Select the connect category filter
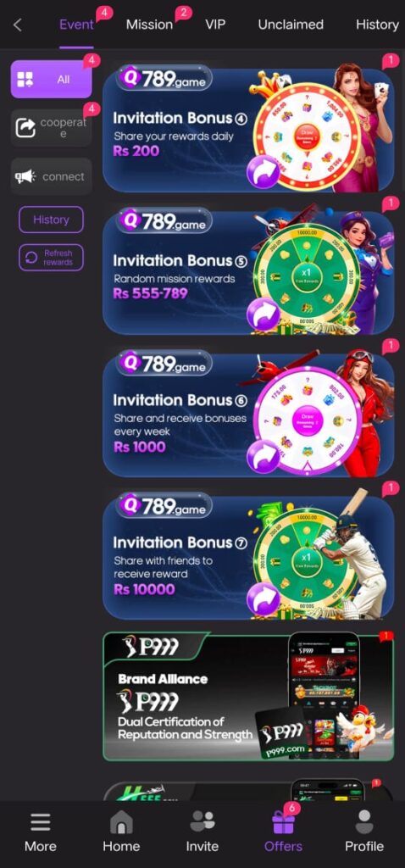The width and height of the screenshot is (405, 868). point(52,176)
